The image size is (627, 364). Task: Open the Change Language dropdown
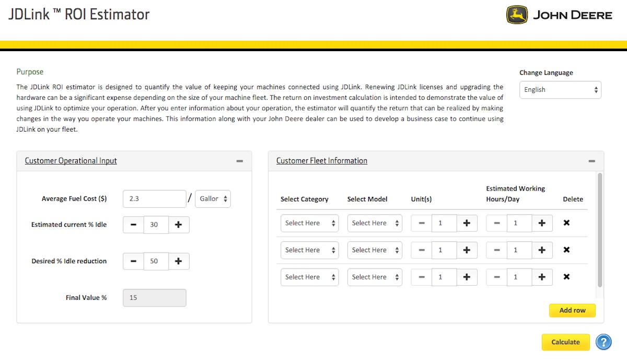pyautogui.click(x=560, y=90)
